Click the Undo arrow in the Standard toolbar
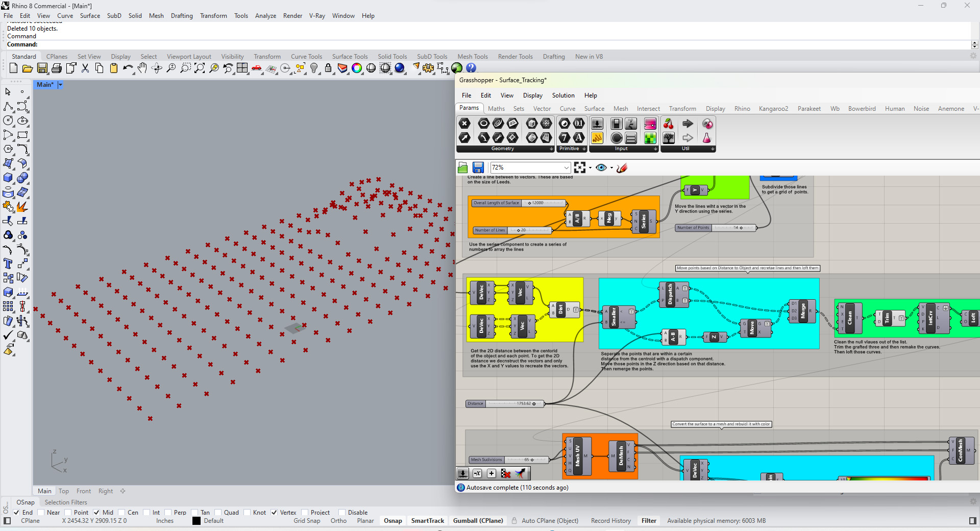 (127, 68)
